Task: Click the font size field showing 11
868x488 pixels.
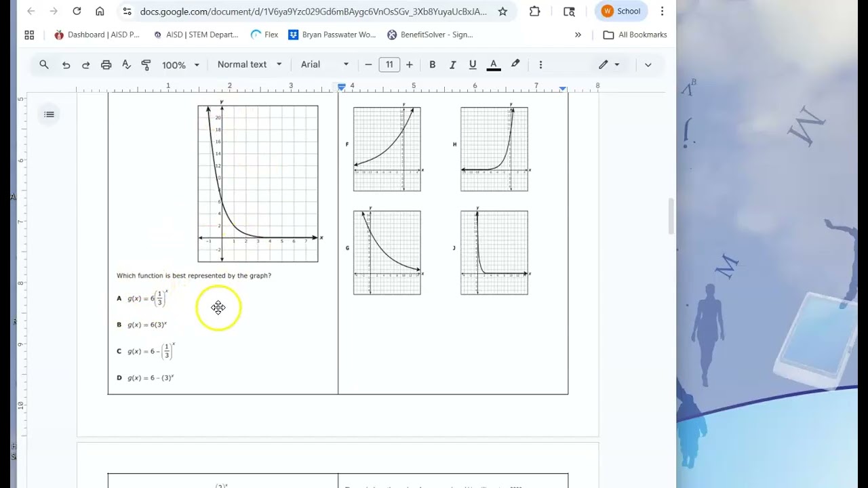Action: pyautogui.click(x=389, y=64)
